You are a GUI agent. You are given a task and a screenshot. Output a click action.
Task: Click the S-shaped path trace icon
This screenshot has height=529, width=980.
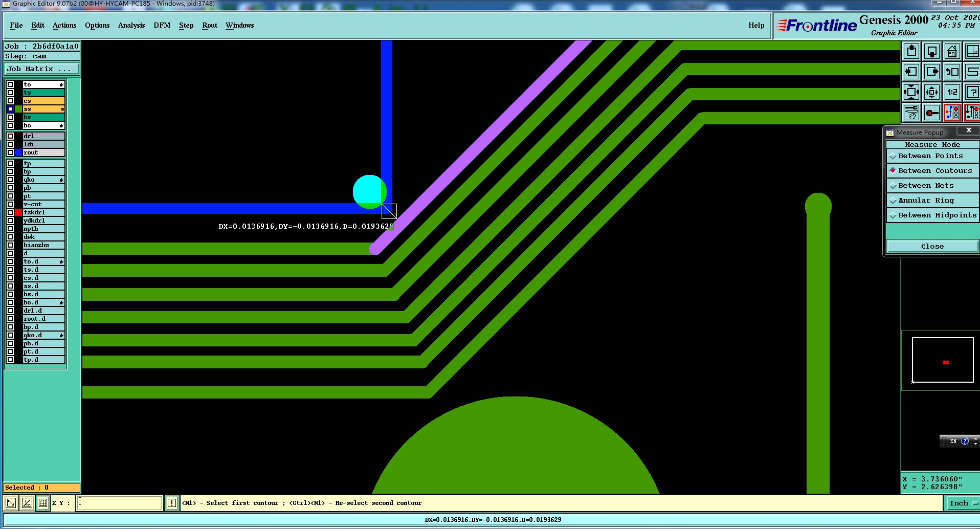click(x=972, y=72)
